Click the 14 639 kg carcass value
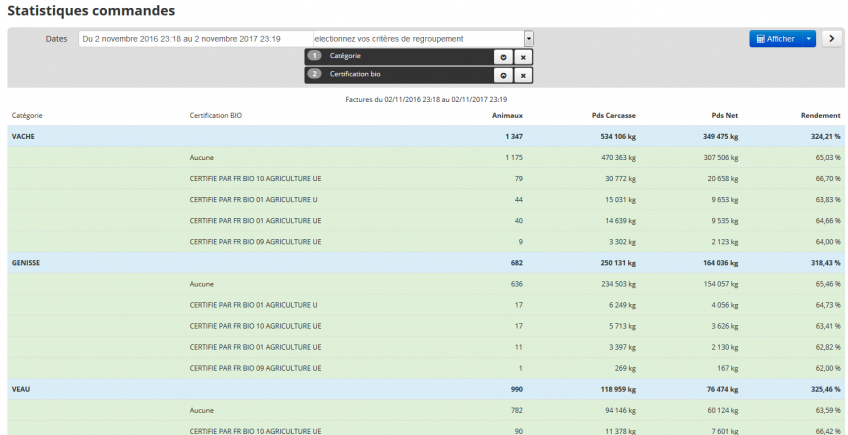The height and width of the screenshot is (435, 848). coord(621,221)
